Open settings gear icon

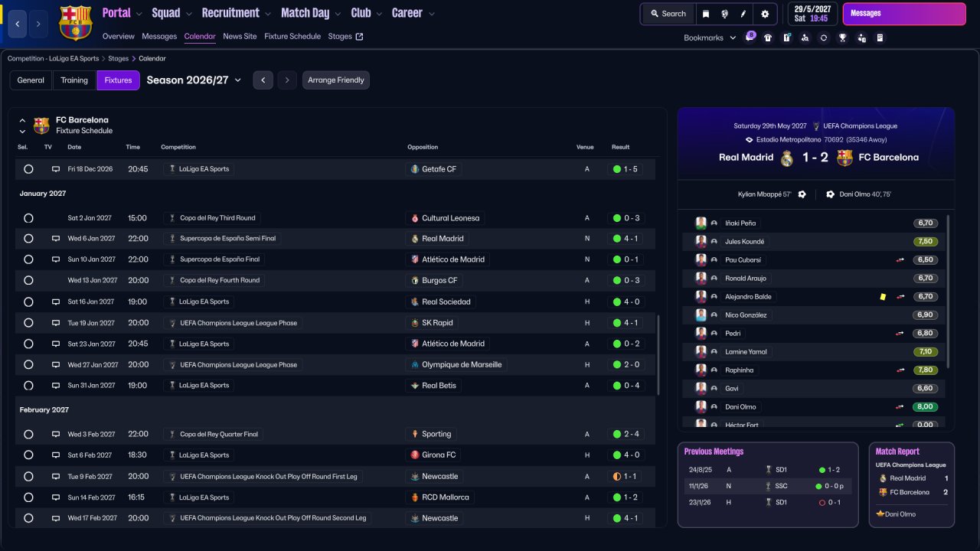[765, 14]
